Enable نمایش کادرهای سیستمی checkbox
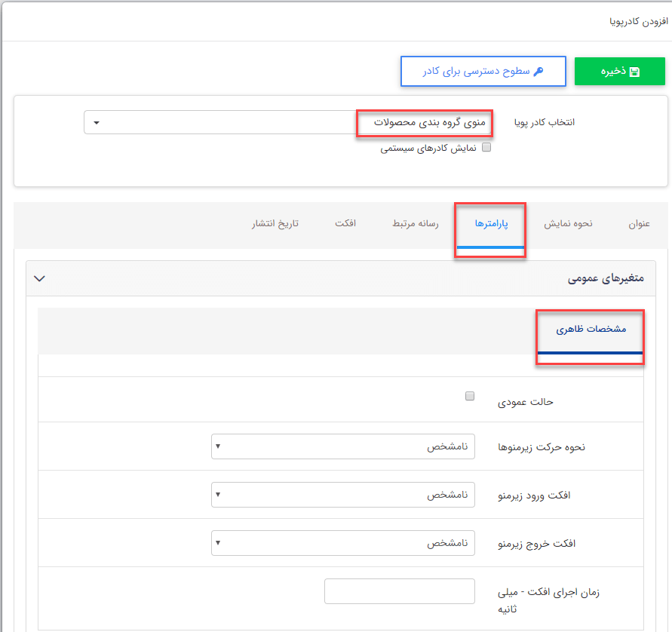Image resolution: width=672 pixels, height=632 pixels. tap(486, 146)
